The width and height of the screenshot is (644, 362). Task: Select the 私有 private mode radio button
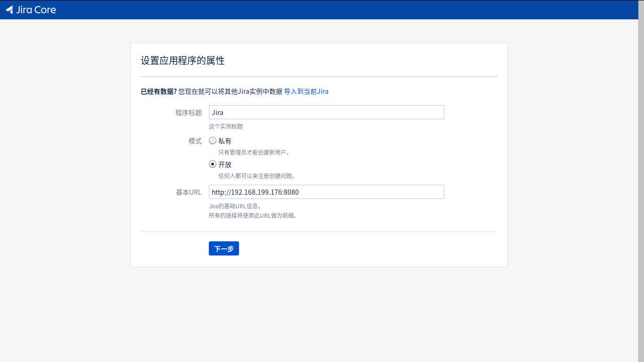[x=213, y=140]
